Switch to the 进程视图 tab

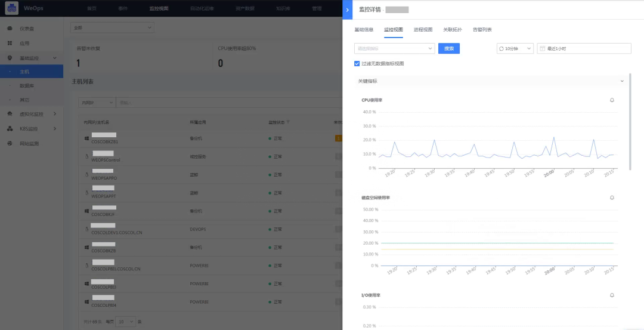(x=423, y=30)
